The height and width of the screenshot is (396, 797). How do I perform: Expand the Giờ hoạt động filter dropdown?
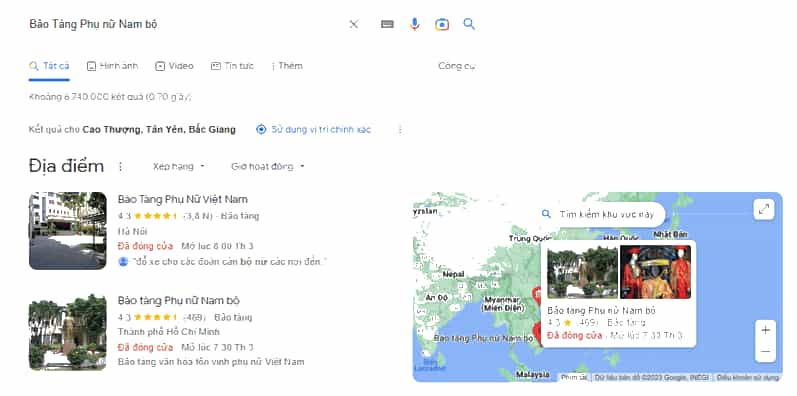268,167
